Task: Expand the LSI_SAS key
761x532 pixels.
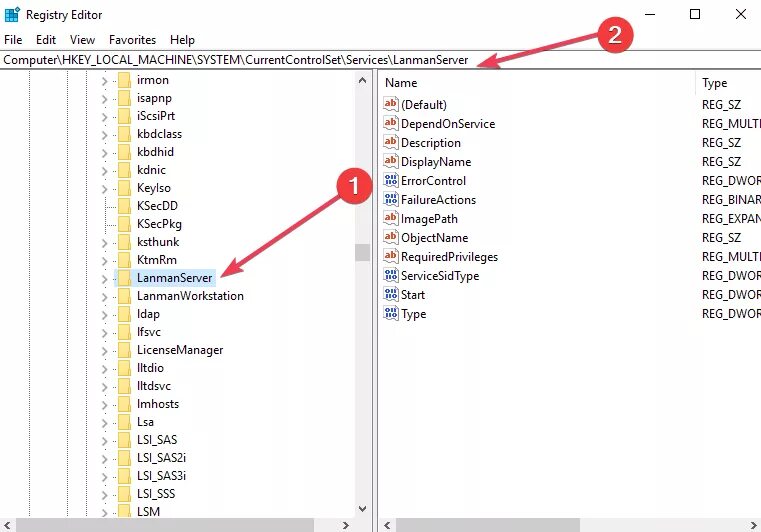Action: [x=104, y=440]
